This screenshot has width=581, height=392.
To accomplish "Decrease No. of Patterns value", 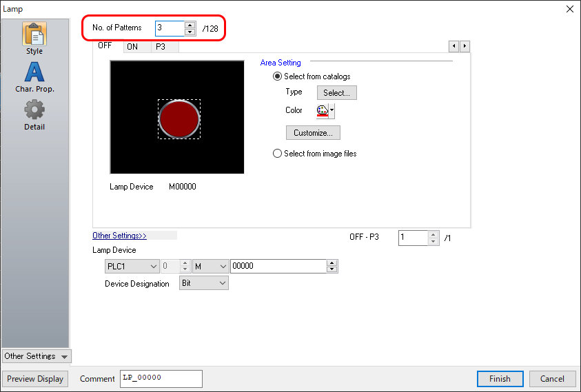I will (190, 32).
